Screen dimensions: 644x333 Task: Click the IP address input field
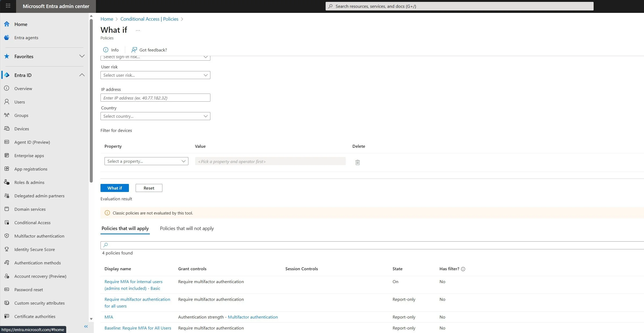click(155, 98)
